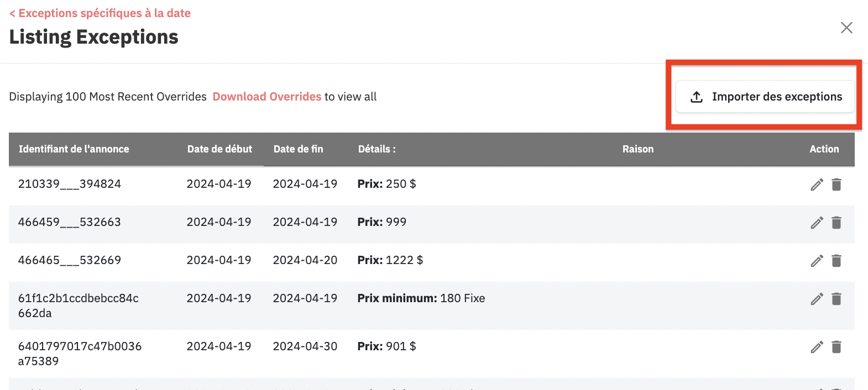Edit the 466459___532663 exception with pencil icon
This screenshot has width=868, height=390.
pos(817,223)
